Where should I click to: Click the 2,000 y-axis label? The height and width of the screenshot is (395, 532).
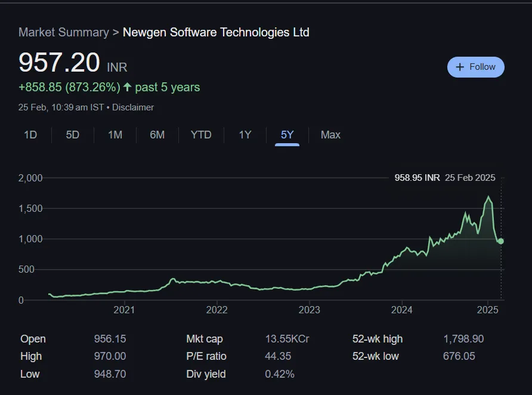(30, 178)
